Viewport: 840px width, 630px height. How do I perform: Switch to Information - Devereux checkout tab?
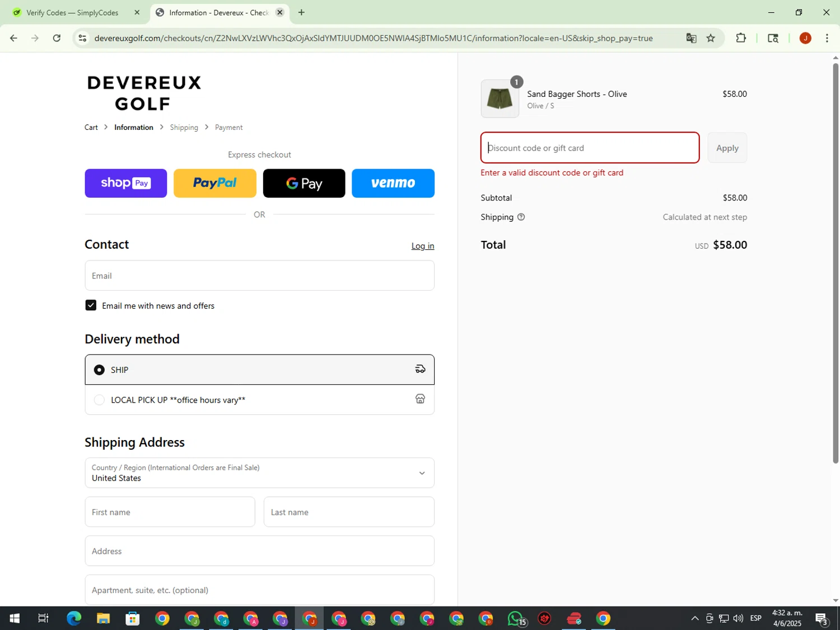click(218, 12)
